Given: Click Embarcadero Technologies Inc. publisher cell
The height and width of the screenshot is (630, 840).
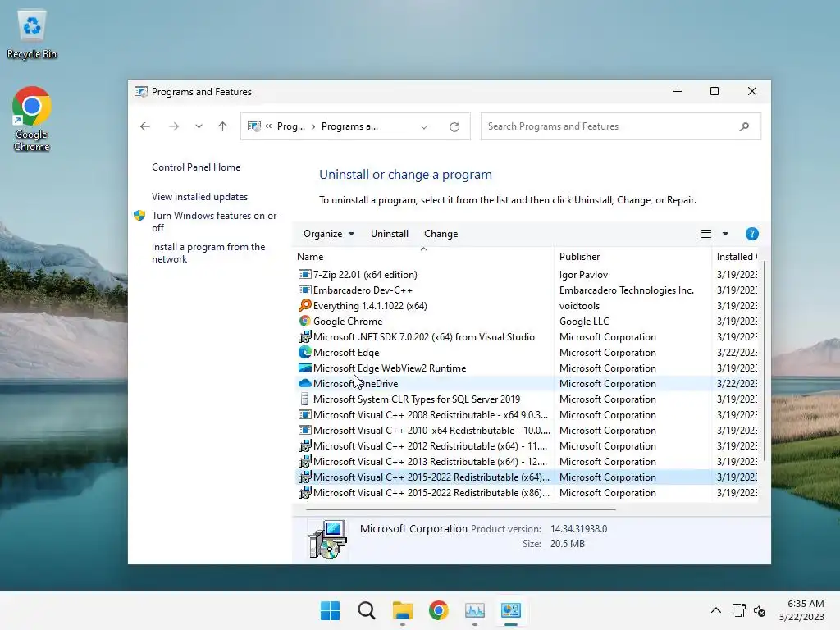Looking at the screenshot, I should 626,290.
